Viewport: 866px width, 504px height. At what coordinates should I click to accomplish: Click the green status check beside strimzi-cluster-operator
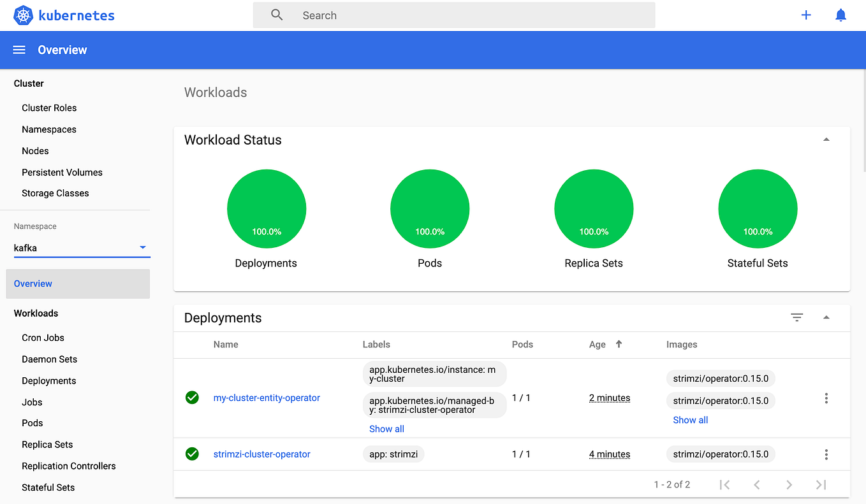point(192,454)
